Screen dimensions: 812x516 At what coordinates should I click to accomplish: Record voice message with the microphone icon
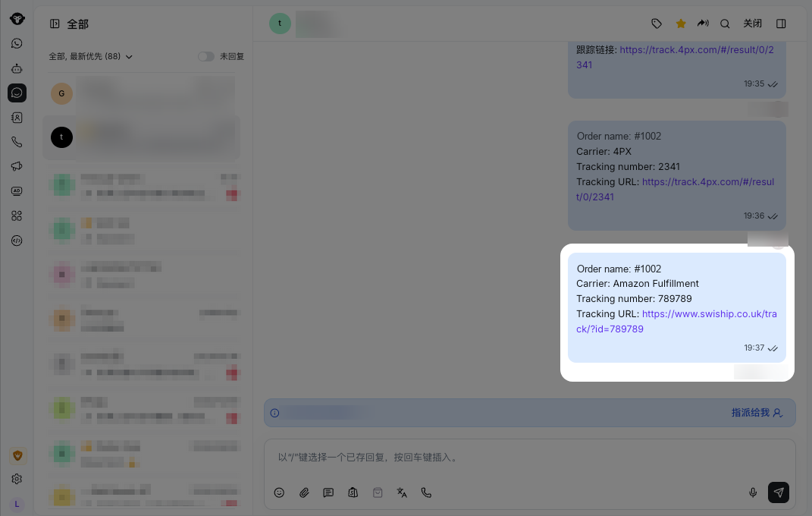point(753,492)
